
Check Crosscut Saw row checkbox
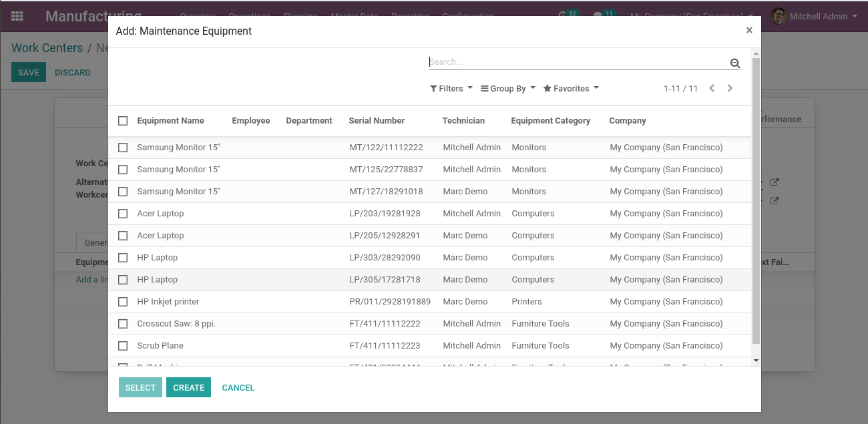123,324
